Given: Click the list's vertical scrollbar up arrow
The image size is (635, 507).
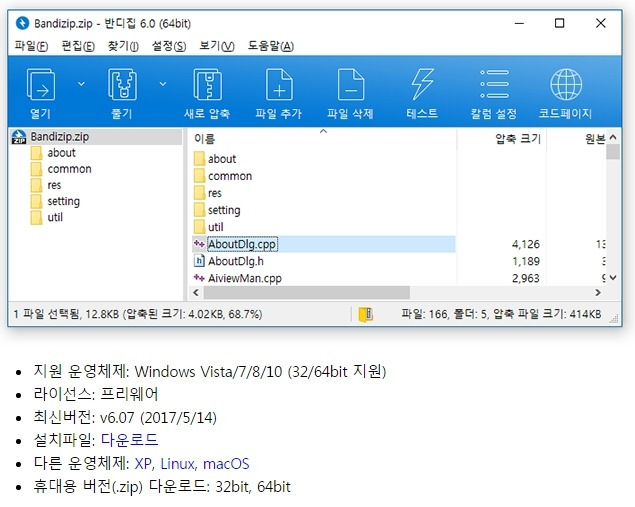Looking at the screenshot, I should click(x=613, y=137).
